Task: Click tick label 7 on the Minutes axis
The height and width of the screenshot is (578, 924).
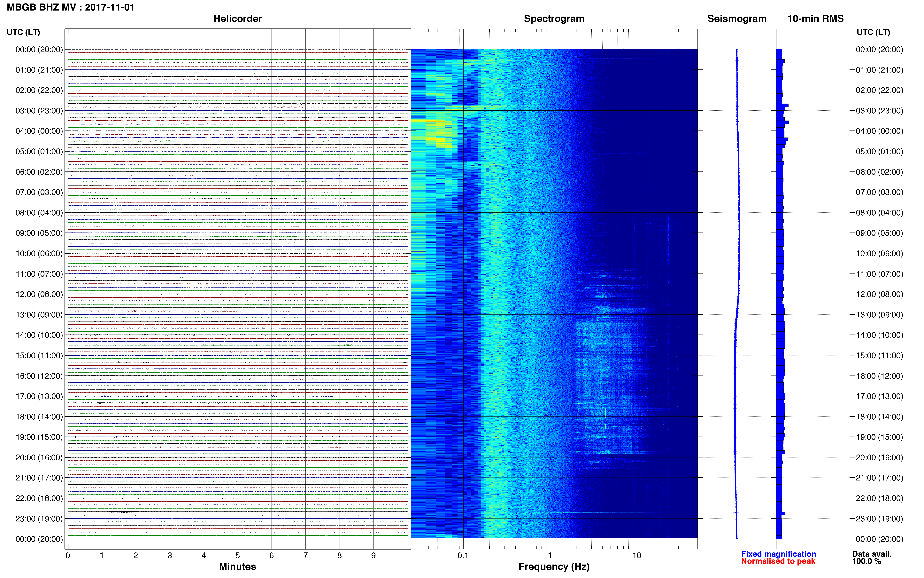Action: pyautogui.click(x=306, y=556)
